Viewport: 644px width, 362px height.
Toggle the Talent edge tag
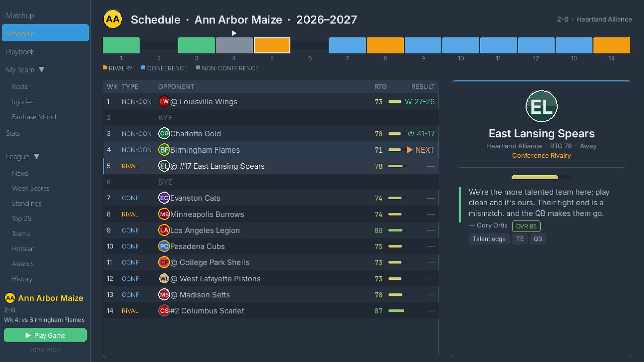click(x=489, y=239)
